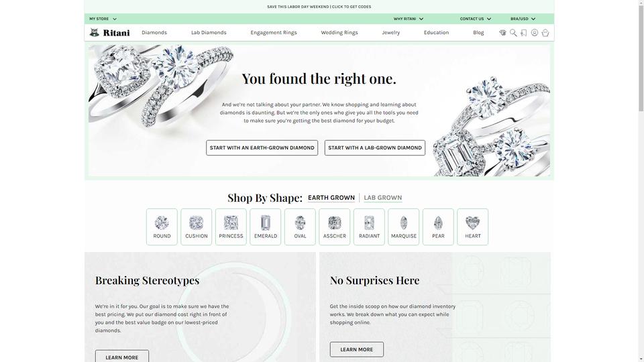The width and height of the screenshot is (644, 362).
Task: Open the BRA/USD currency dropdown
Action: pos(523,19)
